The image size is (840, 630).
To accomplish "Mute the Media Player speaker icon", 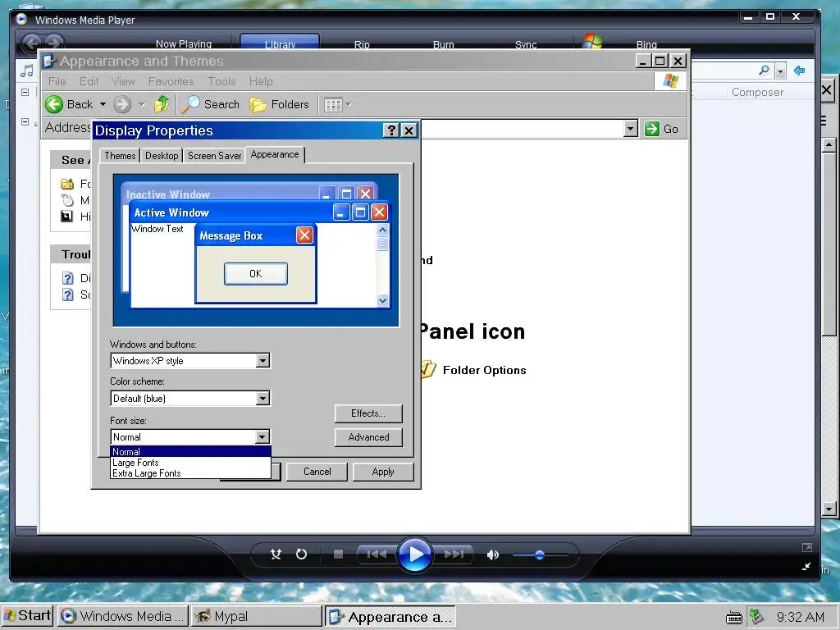I will tap(493, 555).
